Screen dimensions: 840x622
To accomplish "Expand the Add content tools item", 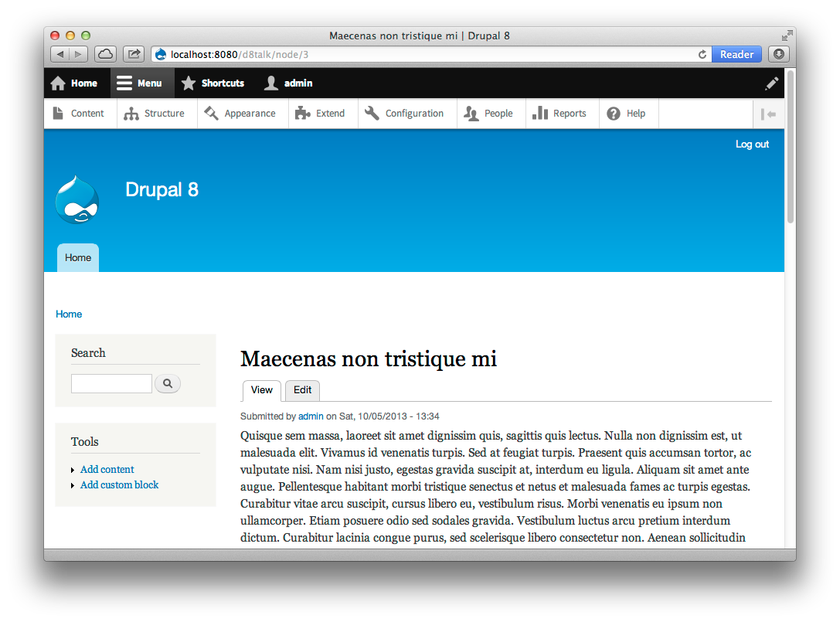I will [x=107, y=469].
